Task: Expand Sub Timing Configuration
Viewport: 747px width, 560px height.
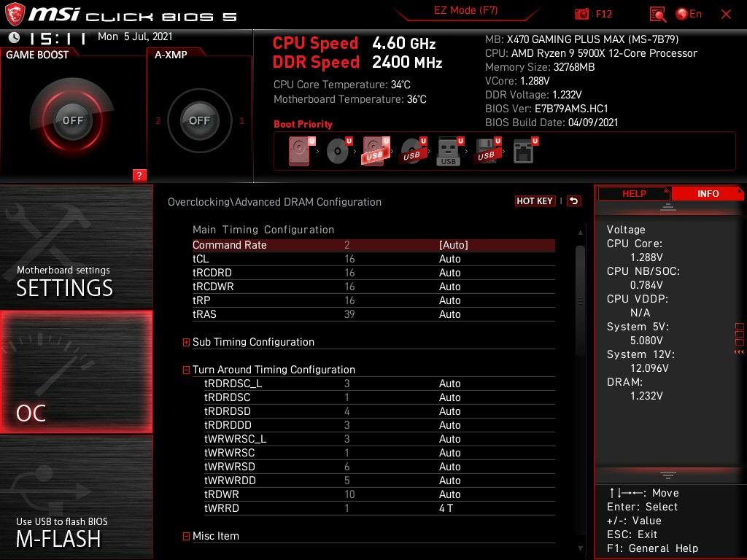Action: (x=186, y=343)
